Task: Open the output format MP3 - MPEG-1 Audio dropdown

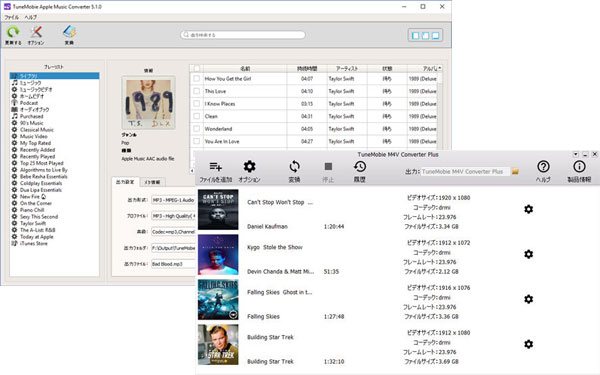Action: point(173,200)
